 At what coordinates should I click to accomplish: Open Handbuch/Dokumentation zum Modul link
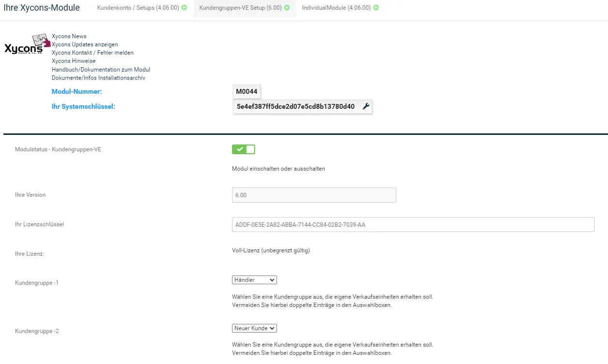pos(101,70)
